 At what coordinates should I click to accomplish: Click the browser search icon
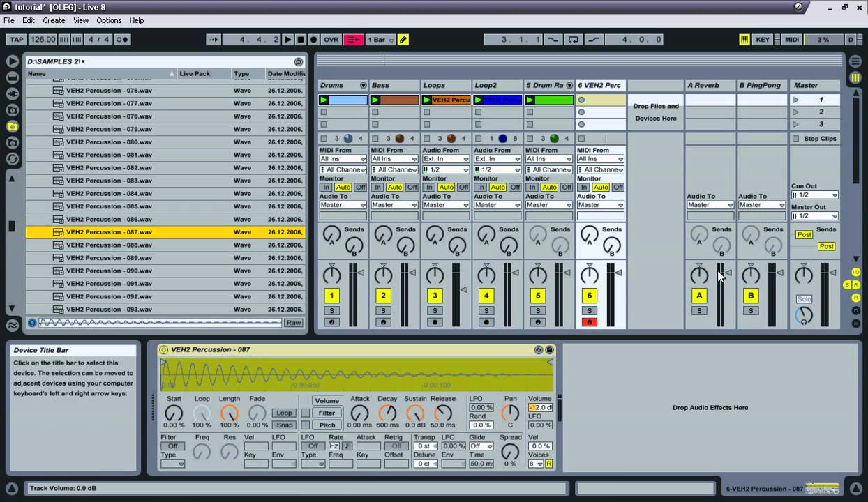299,62
